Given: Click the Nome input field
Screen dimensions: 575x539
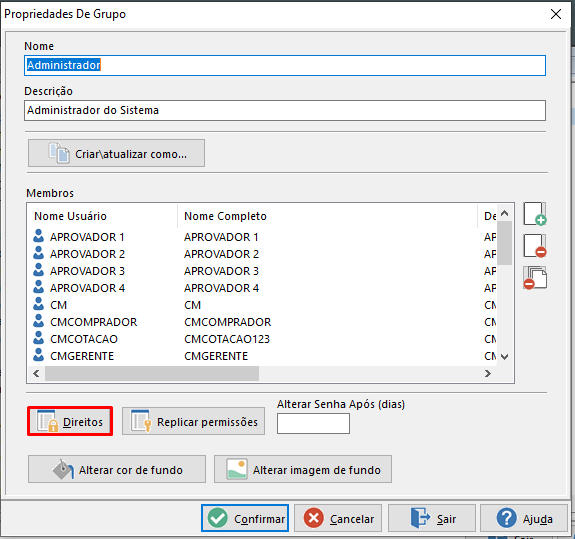Looking at the screenshot, I should [285, 66].
